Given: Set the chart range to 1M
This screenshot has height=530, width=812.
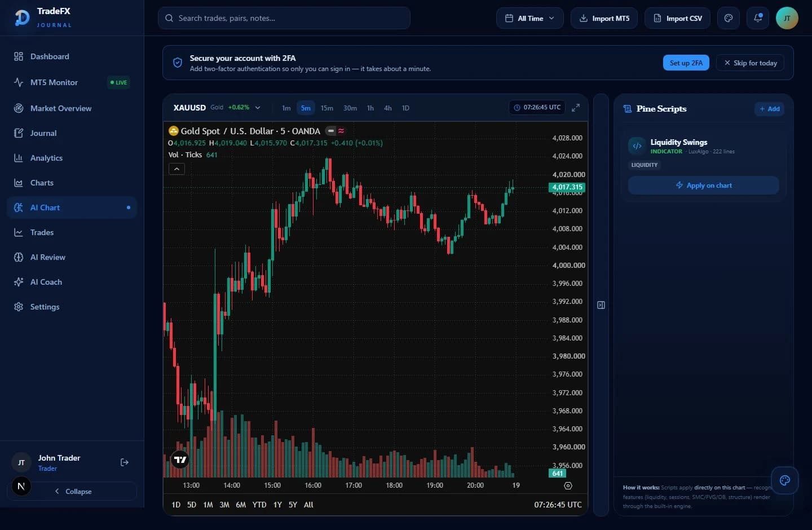Looking at the screenshot, I should click(x=208, y=505).
